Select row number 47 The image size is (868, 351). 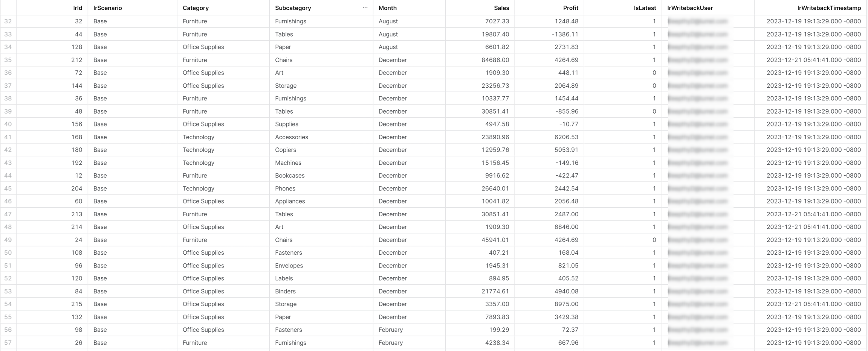point(8,214)
